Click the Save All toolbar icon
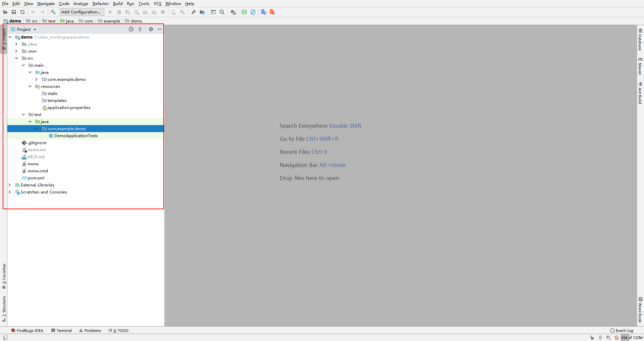644x341 pixels. click(14, 12)
